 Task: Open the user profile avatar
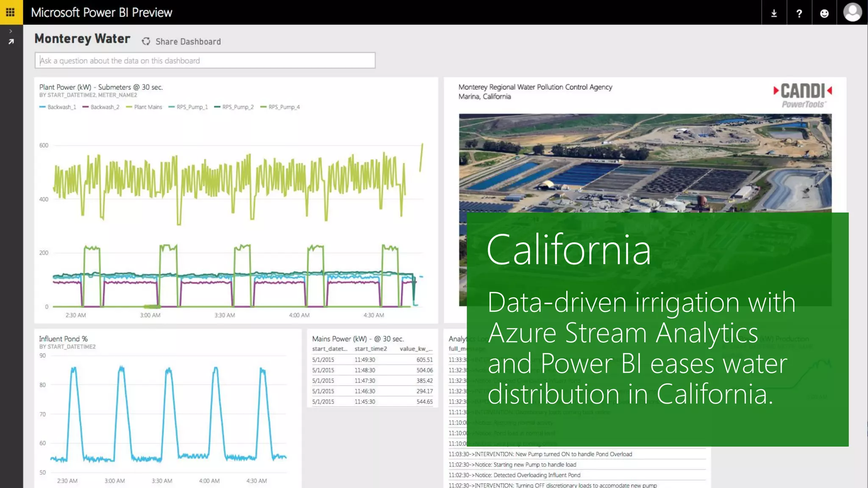852,12
